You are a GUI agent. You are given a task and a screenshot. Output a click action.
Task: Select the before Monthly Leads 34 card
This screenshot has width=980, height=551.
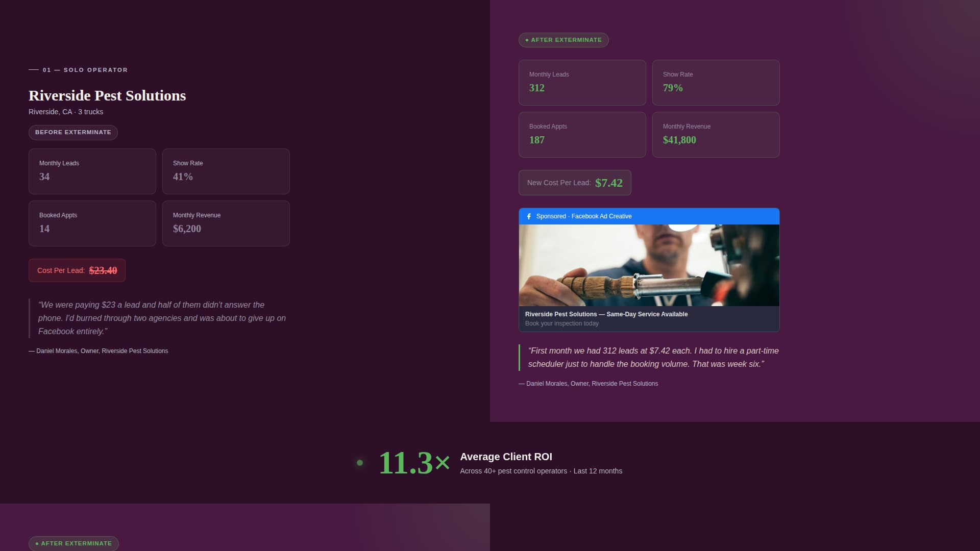point(92,171)
